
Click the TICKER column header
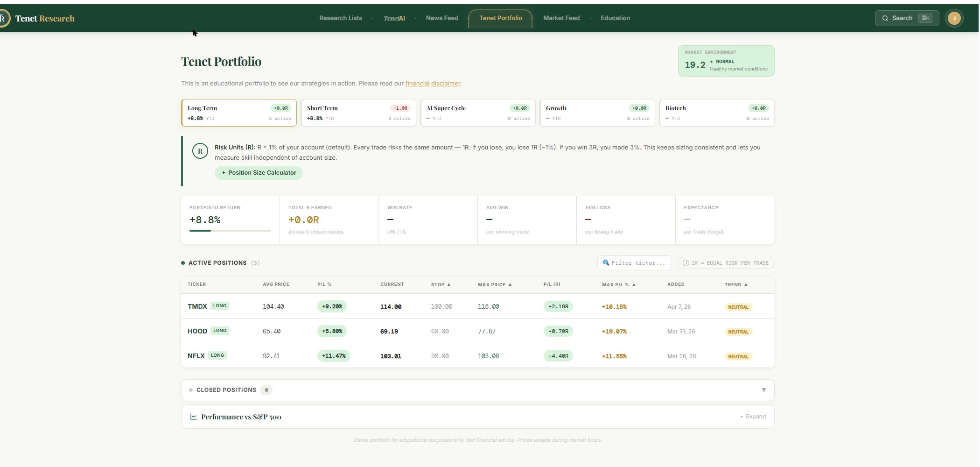pyautogui.click(x=196, y=284)
